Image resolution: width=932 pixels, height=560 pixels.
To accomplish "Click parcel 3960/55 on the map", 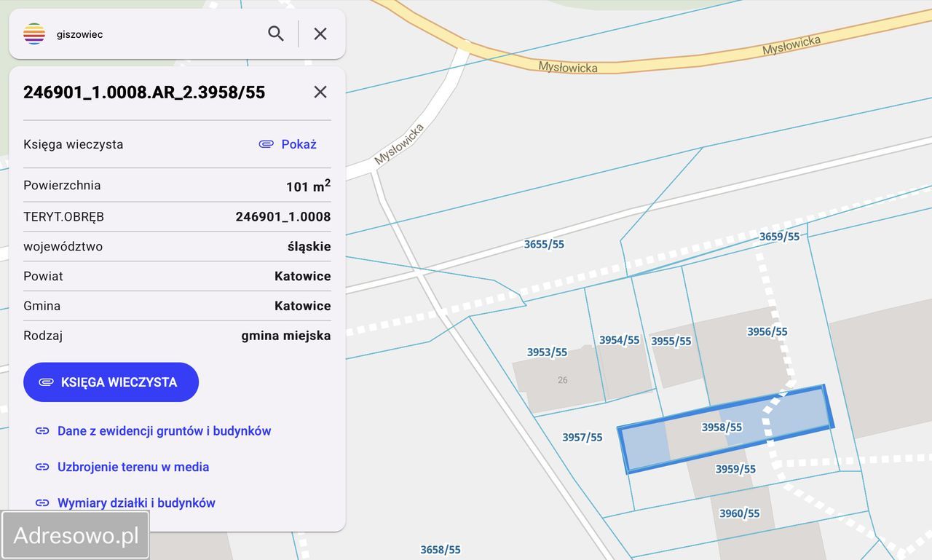I will click(739, 513).
